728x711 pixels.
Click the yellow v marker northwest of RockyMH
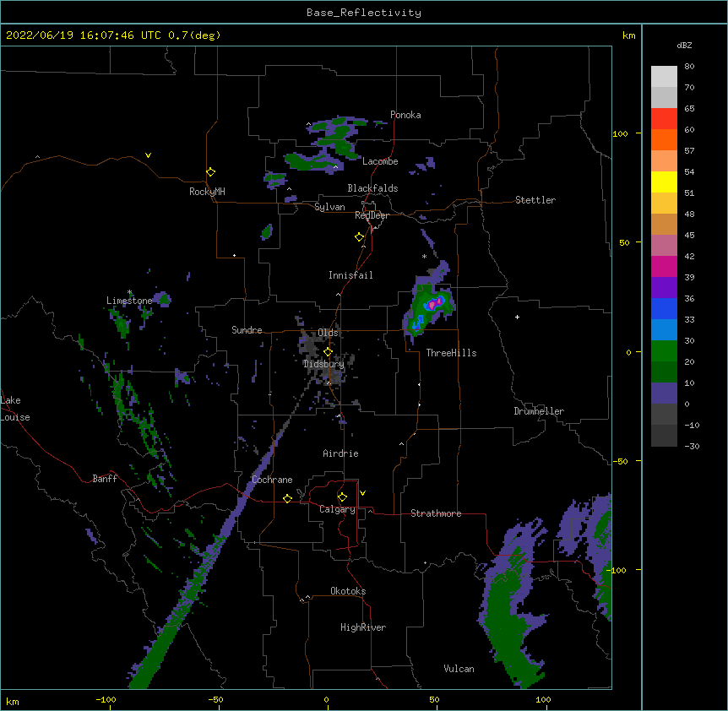(148, 155)
